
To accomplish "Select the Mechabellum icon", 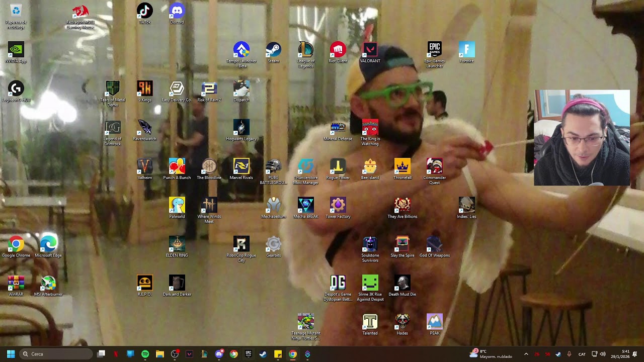I will tap(274, 208).
